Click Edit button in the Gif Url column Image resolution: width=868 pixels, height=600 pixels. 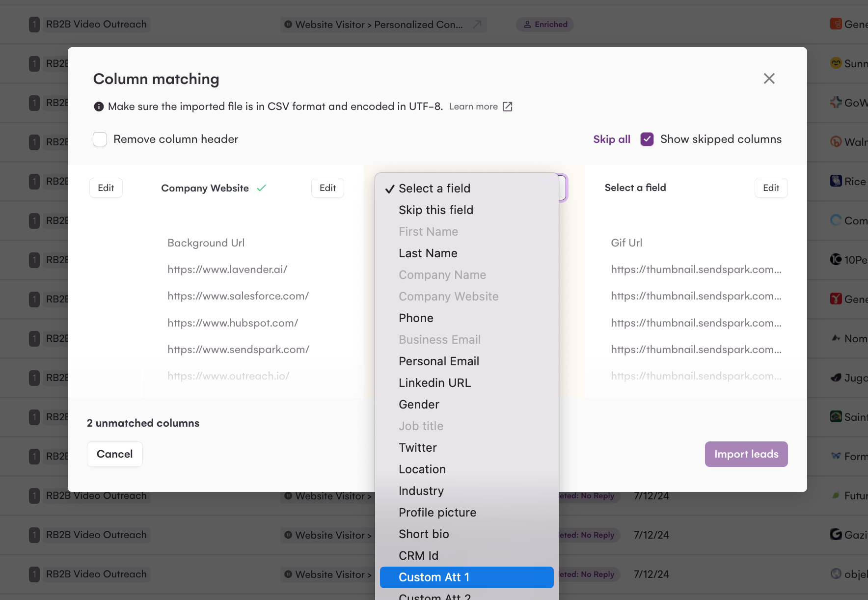771,188
